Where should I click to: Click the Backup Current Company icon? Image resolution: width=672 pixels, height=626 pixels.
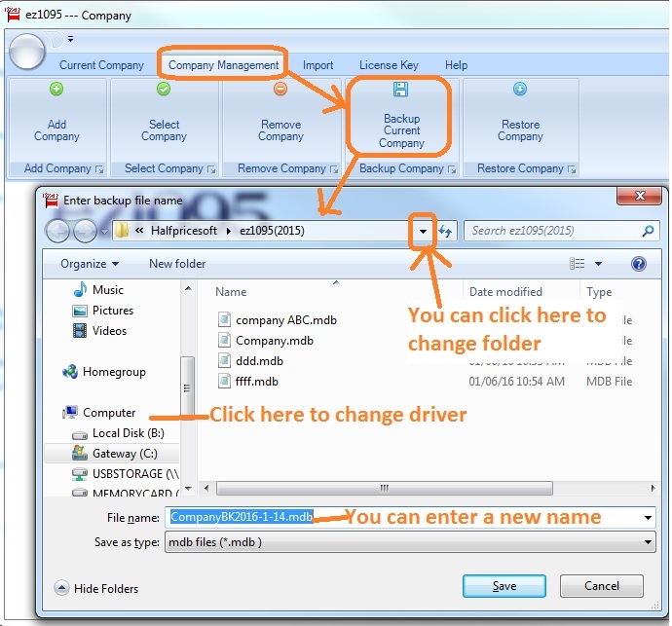point(401,91)
